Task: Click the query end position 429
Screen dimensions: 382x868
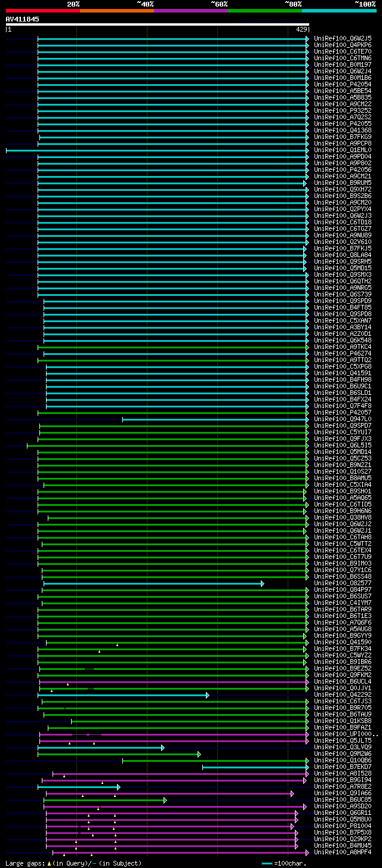Action: 301,29
